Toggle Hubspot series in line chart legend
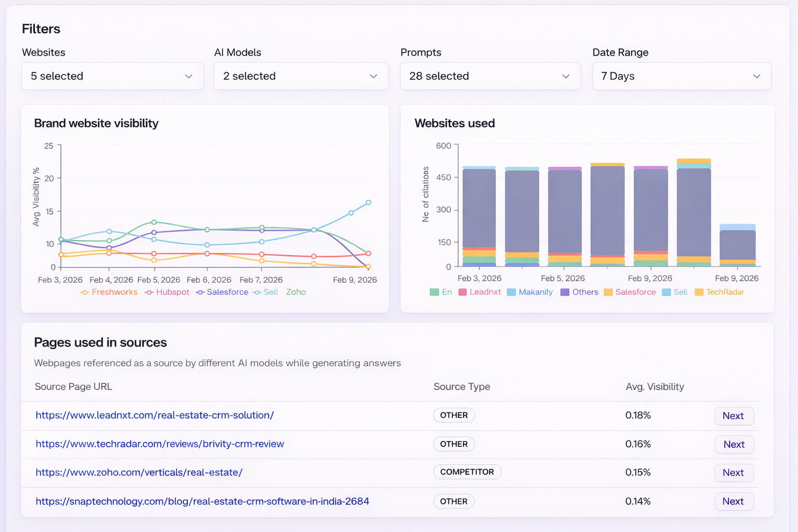This screenshot has width=798, height=532. click(167, 292)
